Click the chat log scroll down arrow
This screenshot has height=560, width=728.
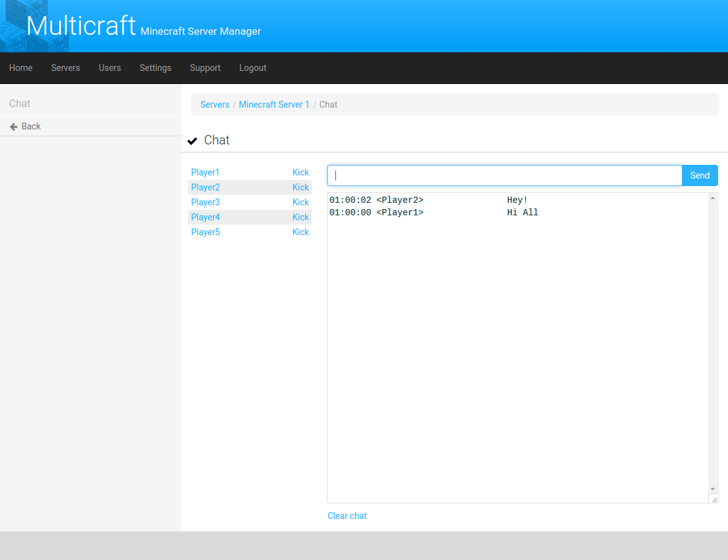(x=712, y=489)
